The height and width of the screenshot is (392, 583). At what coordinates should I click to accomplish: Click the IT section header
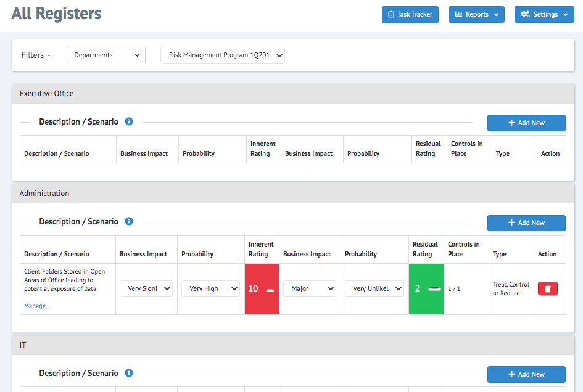293,345
